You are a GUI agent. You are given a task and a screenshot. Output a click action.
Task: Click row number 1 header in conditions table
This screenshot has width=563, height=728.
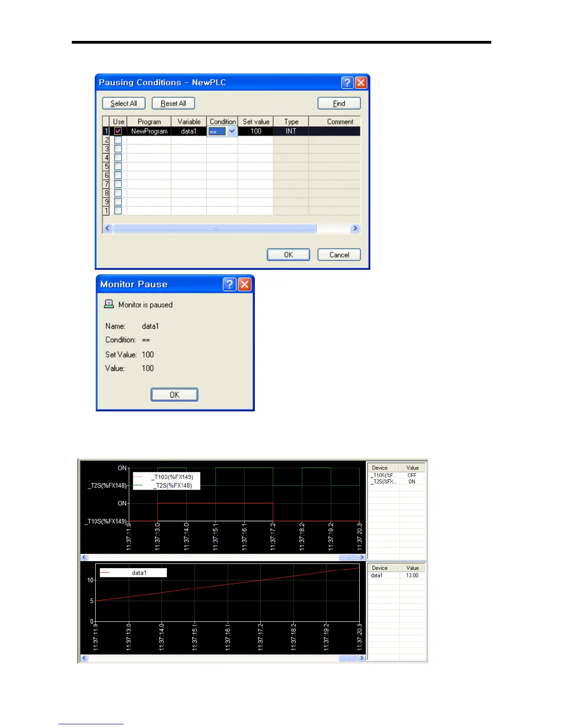click(x=106, y=131)
